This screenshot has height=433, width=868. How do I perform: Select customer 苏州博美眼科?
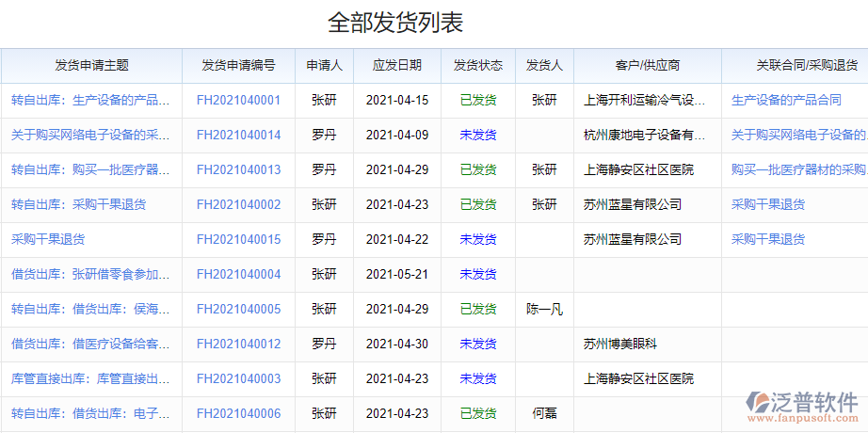point(620,345)
